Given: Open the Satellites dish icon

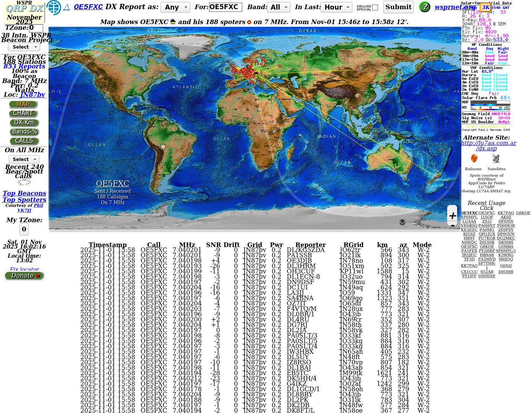Looking at the screenshot, I should pos(496,159).
